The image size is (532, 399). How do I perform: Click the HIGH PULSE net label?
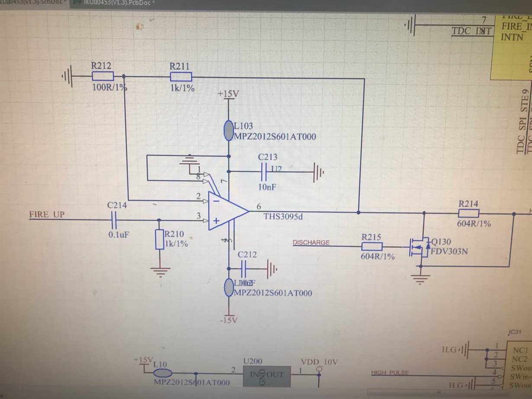(x=390, y=373)
